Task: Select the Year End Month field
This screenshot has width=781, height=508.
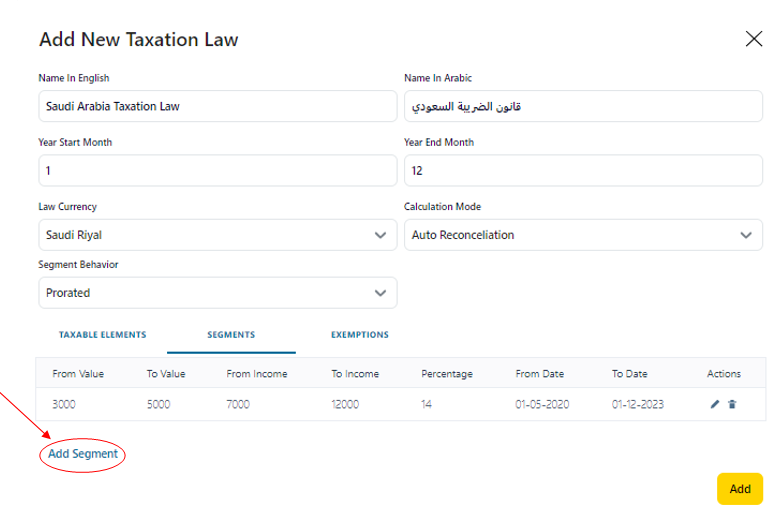Action: (583, 171)
